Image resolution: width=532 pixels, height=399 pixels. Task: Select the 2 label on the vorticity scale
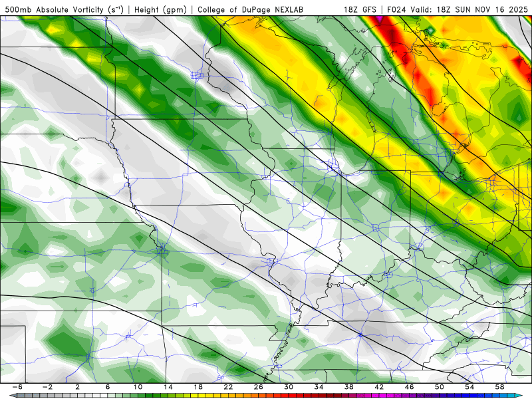tap(78, 387)
